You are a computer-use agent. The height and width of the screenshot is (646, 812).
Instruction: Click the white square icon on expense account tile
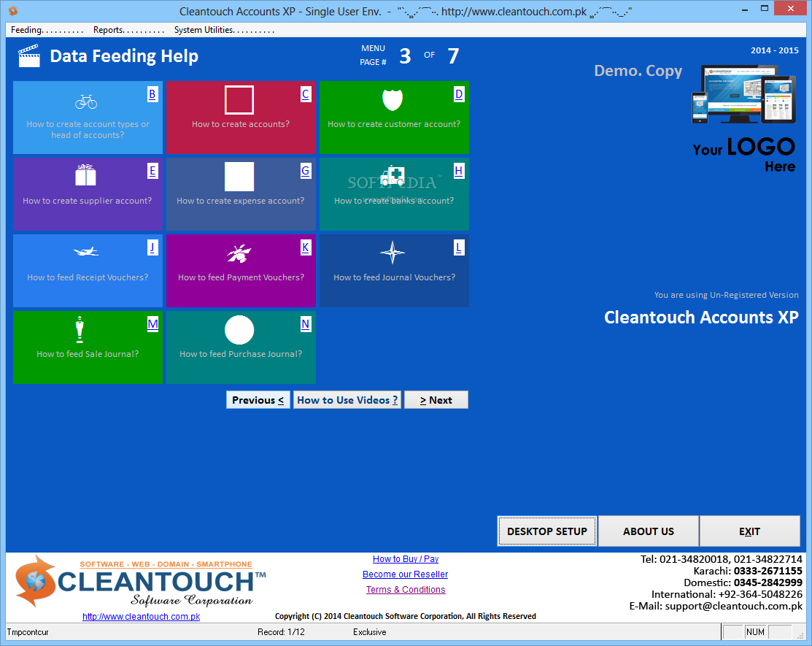[x=239, y=177]
